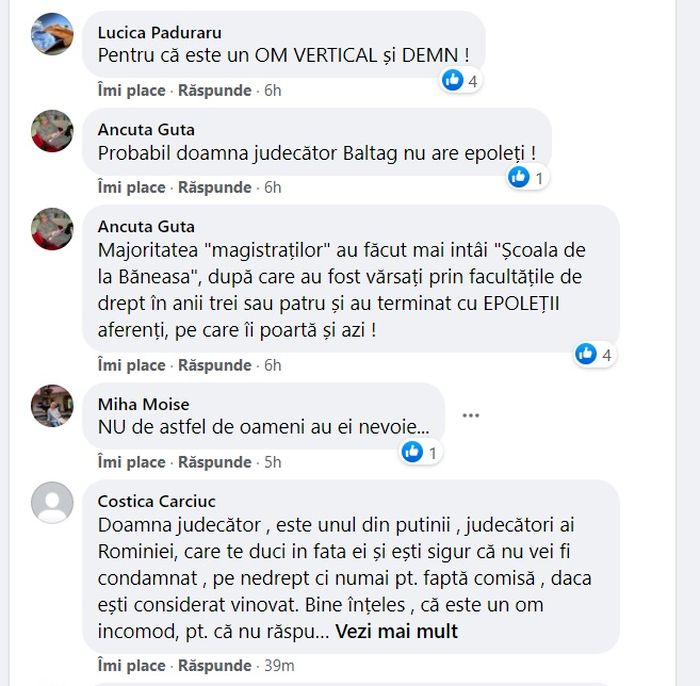
Task: Open Costica Carciuc's profile name link
Action: (157, 501)
